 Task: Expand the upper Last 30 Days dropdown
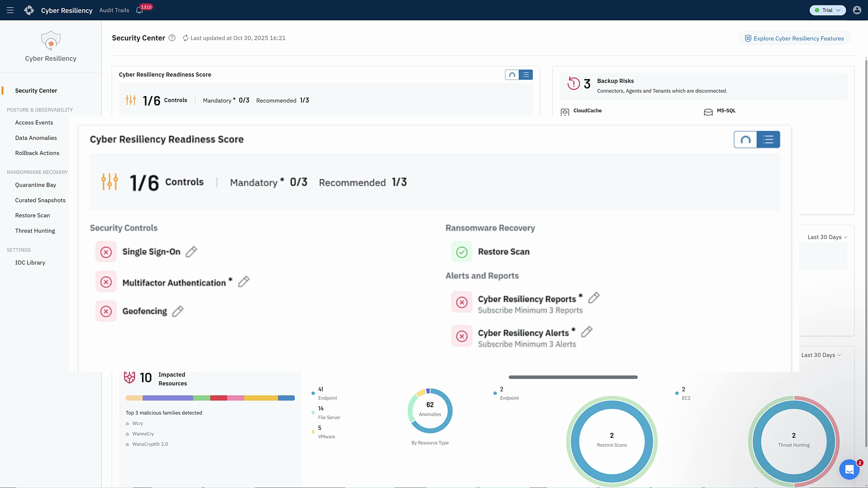[x=827, y=237]
